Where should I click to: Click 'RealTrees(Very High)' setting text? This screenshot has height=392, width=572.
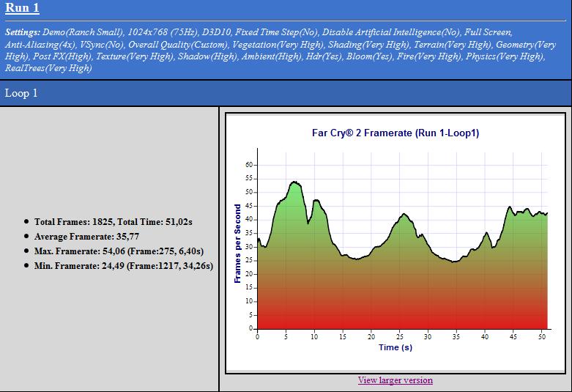[48, 68]
